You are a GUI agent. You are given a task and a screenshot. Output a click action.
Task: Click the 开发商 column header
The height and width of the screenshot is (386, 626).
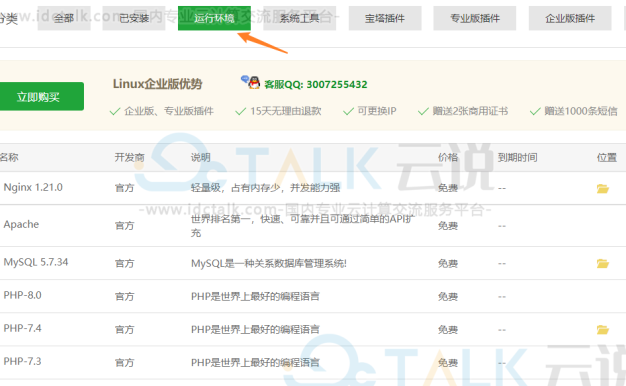pyautogui.click(x=129, y=158)
